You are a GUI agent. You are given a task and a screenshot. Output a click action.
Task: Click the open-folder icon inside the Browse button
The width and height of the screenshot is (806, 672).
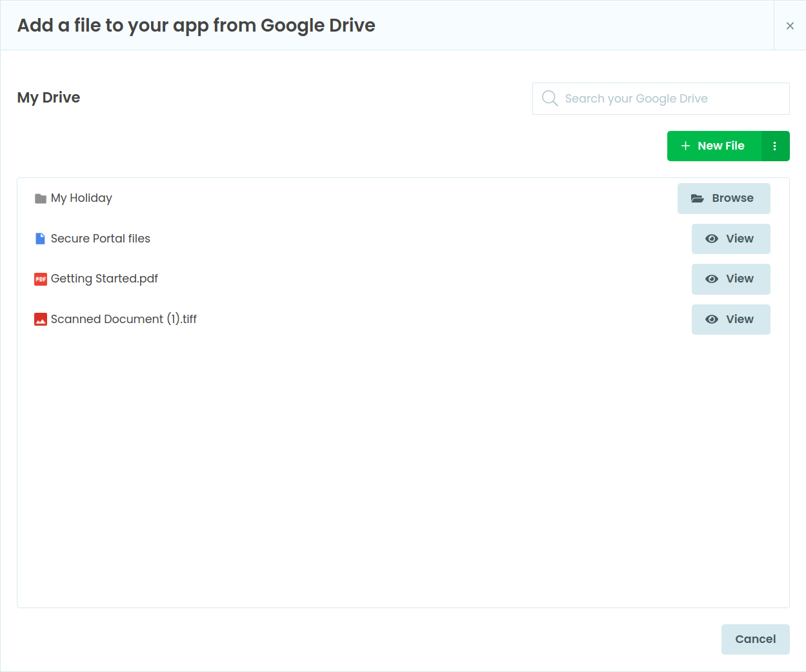click(698, 198)
